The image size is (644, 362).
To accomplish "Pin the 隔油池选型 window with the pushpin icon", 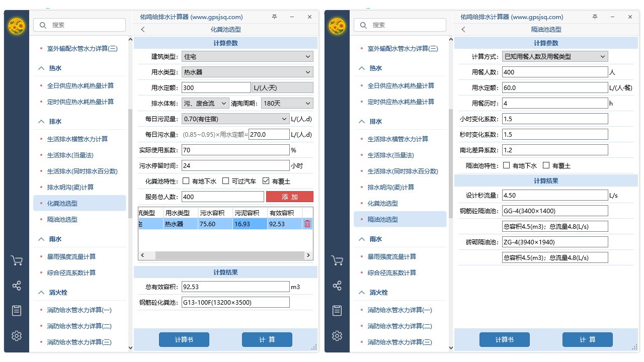I will coord(594,17).
